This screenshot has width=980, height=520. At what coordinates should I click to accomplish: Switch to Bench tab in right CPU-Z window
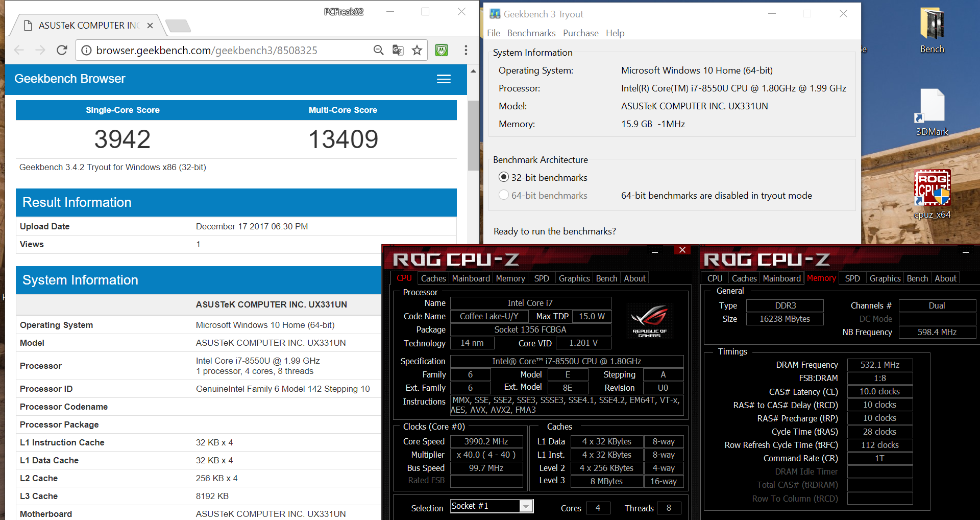pos(917,278)
